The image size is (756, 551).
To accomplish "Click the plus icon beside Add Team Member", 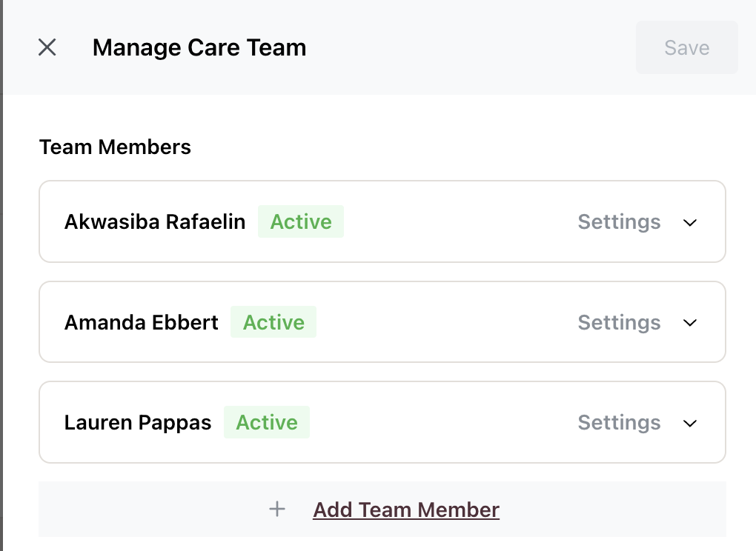I will pyautogui.click(x=277, y=509).
